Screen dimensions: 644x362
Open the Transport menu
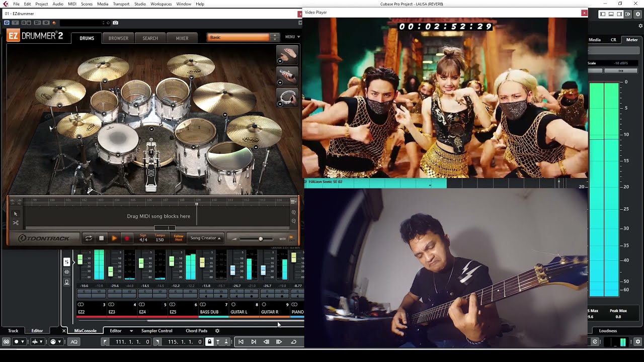point(121,4)
